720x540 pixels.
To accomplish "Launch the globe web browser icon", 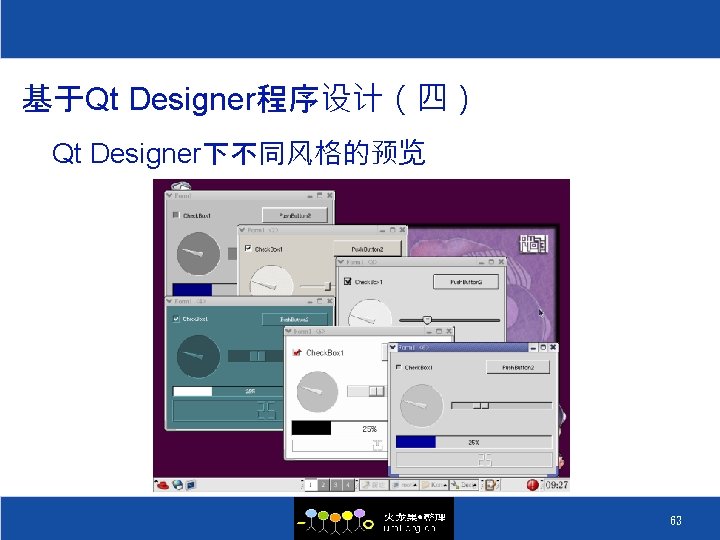I will pyautogui.click(x=177, y=484).
